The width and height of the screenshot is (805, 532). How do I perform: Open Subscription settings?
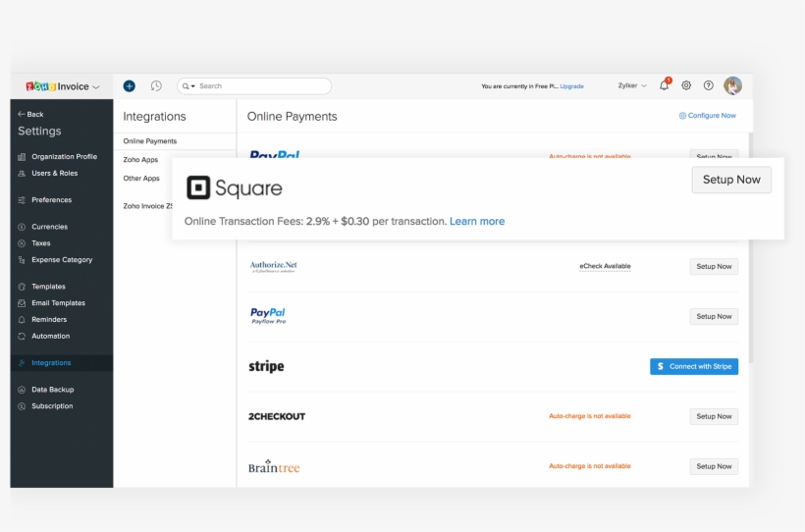point(52,405)
